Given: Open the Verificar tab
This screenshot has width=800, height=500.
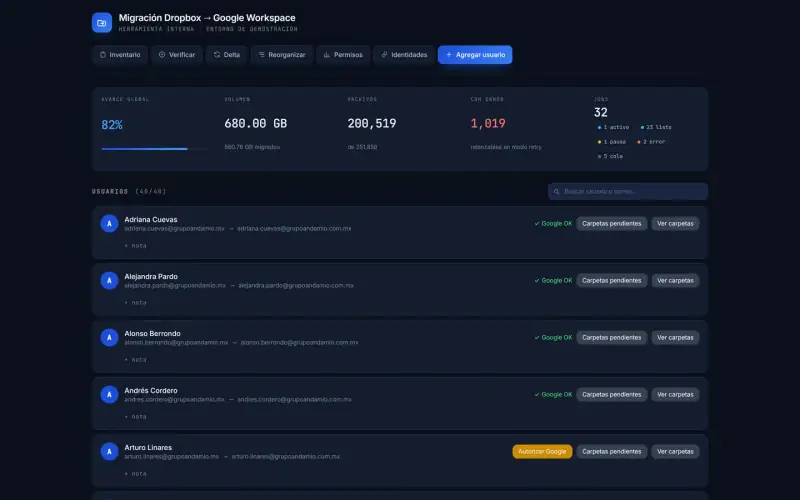Looking at the screenshot, I should 177,55.
